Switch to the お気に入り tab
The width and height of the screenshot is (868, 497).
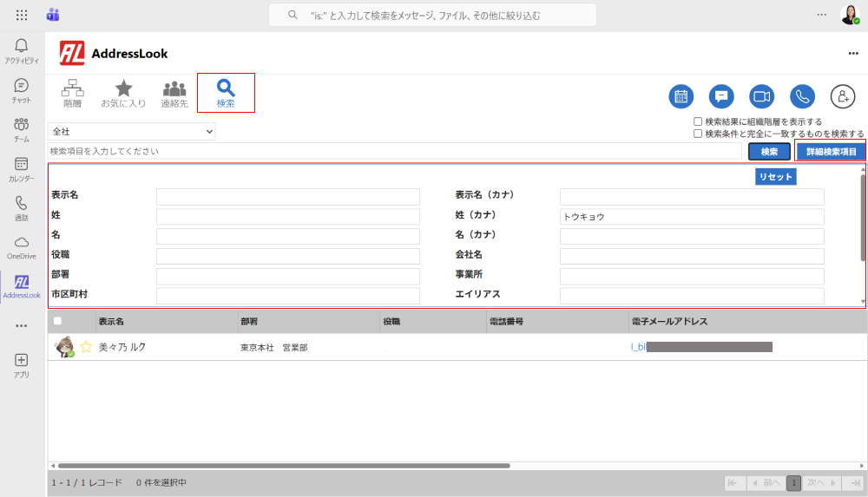123,93
